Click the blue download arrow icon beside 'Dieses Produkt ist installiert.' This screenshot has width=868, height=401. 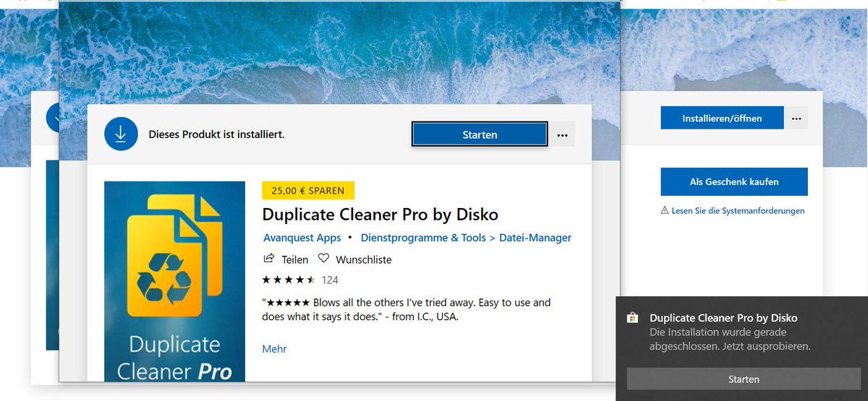coord(121,134)
